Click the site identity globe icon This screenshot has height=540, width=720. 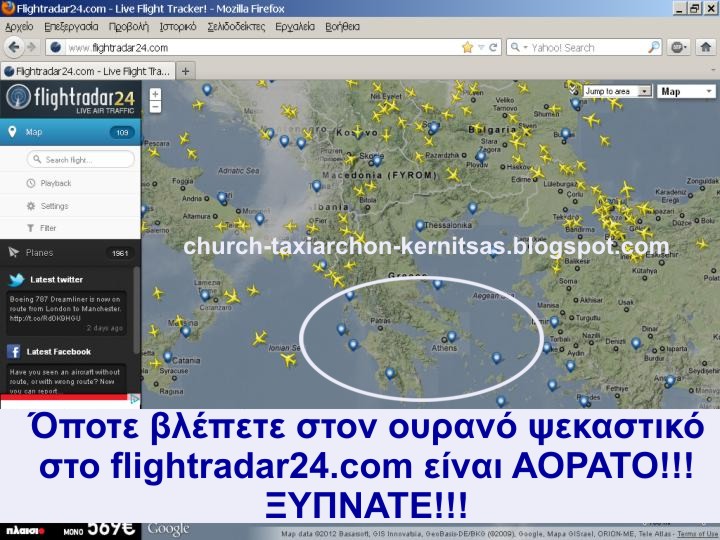tap(56, 47)
